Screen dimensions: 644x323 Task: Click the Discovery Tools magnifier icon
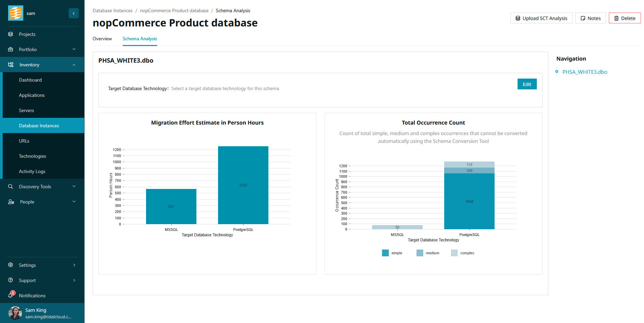coord(10,187)
